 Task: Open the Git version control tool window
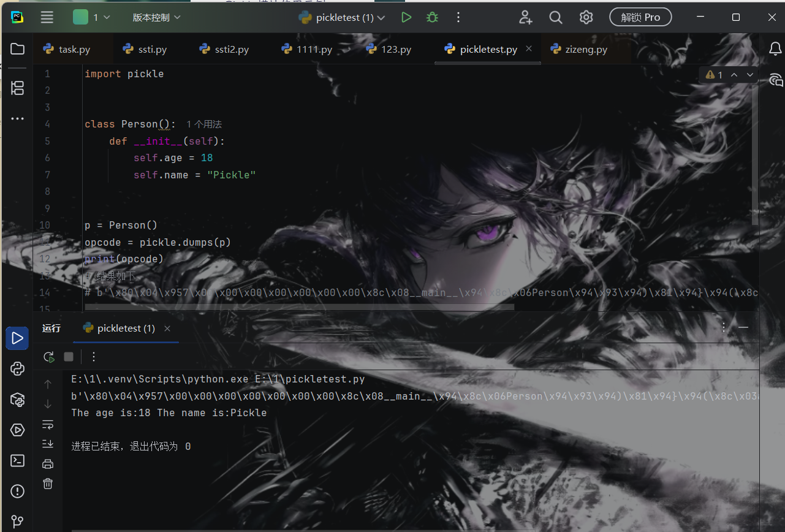(x=17, y=521)
